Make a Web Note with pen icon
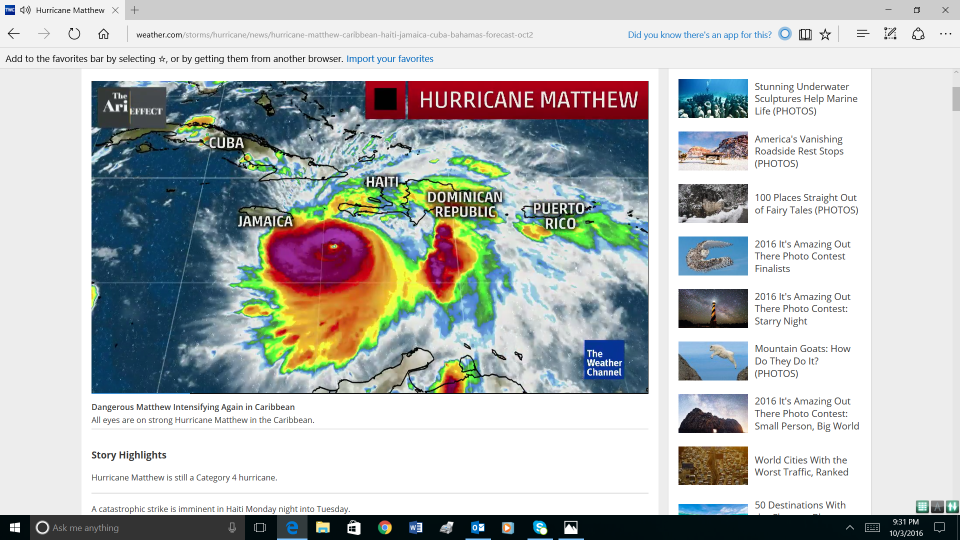This screenshot has width=960, height=540. click(x=890, y=34)
